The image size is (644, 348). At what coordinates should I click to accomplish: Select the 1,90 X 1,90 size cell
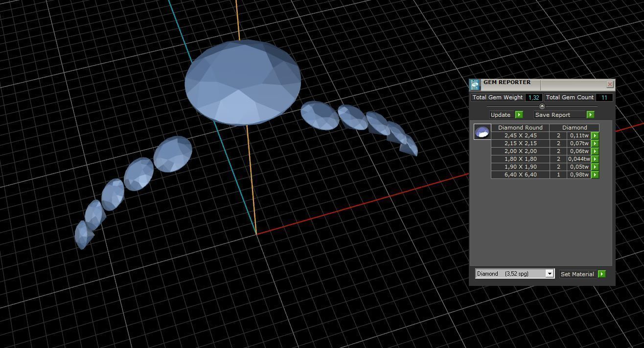[520, 167]
